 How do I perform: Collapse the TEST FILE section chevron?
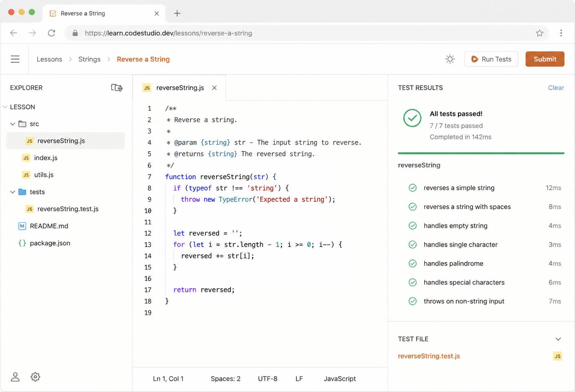click(558, 339)
